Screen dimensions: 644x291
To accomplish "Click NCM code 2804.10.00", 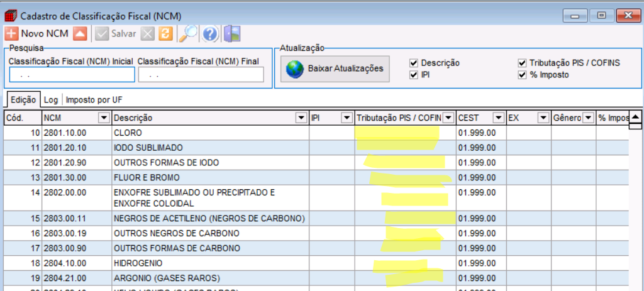I will (x=65, y=263).
